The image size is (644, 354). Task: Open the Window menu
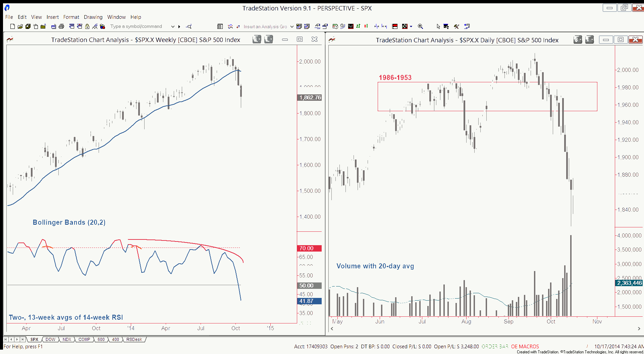point(116,17)
